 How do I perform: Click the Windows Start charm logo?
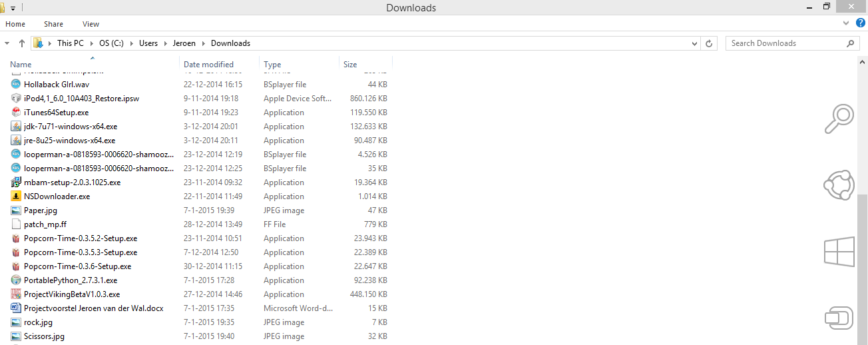[839, 252]
